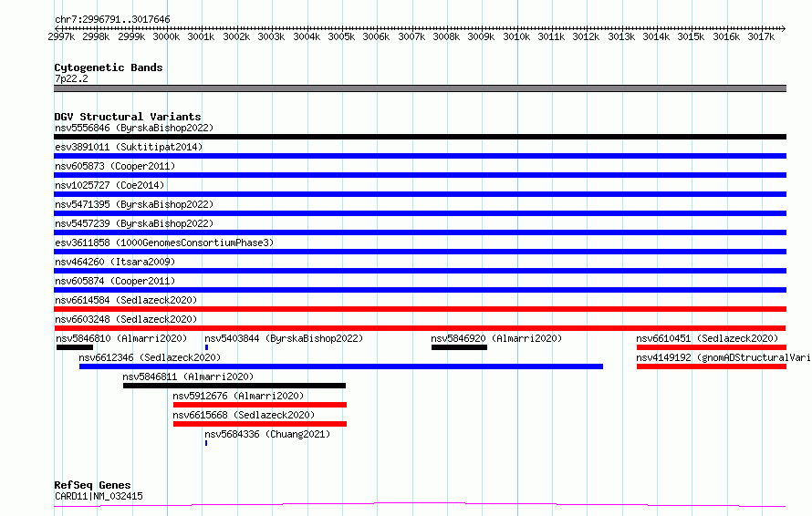Click the chr7:2996791..3017646 coordinate text
812x516 pixels.
pos(112,20)
